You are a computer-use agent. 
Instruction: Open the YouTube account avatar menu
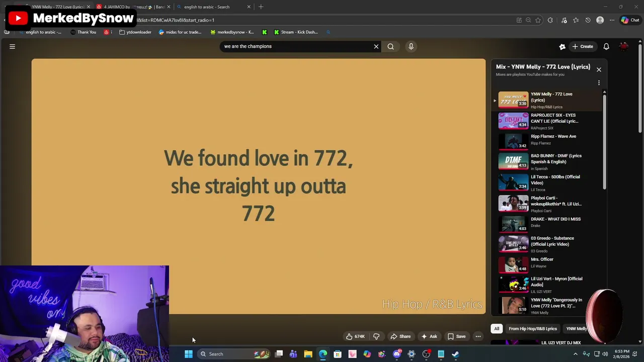[x=624, y=46]
